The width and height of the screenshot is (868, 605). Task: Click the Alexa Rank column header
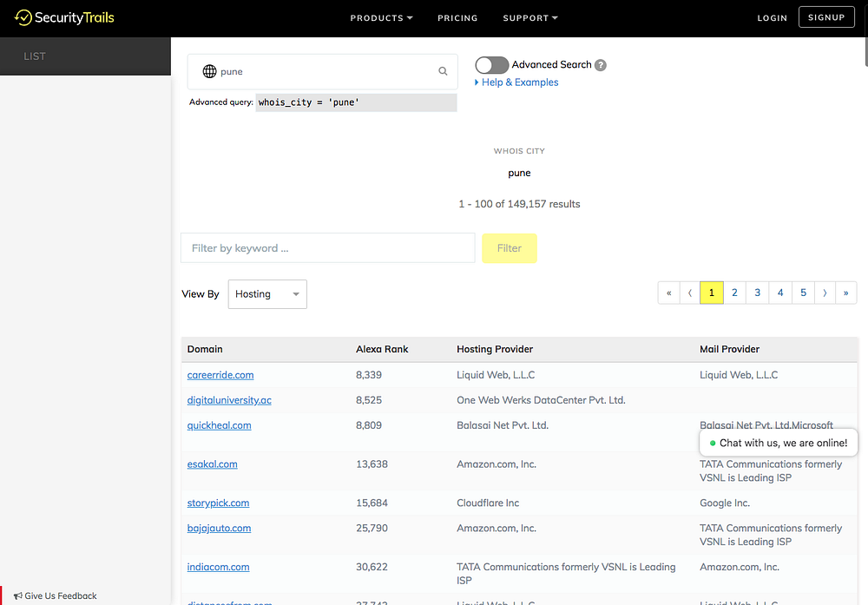[x=382, y=349]
